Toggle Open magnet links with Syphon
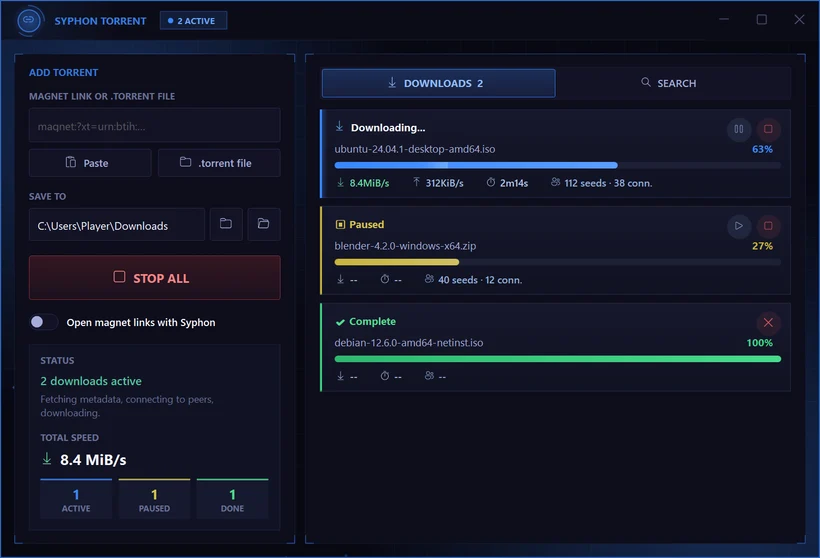 (x=43, y=322)
